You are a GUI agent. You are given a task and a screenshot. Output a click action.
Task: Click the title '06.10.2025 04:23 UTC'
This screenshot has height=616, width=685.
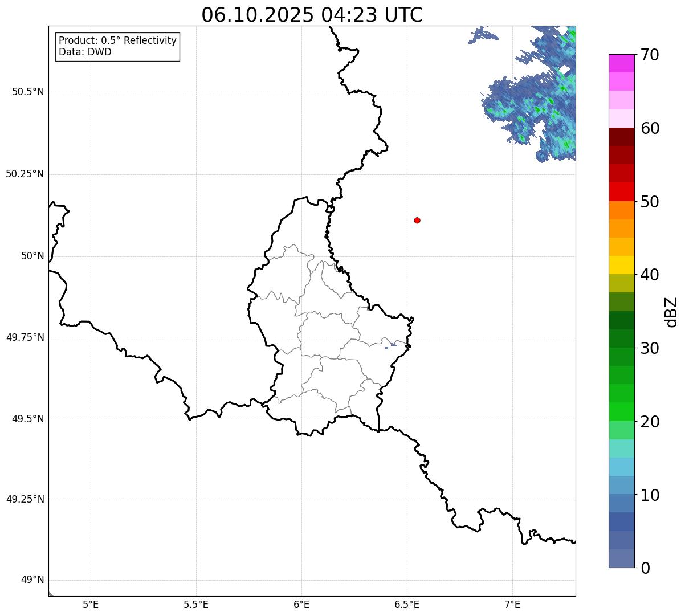pyautogui.click(x=312, y=15)
